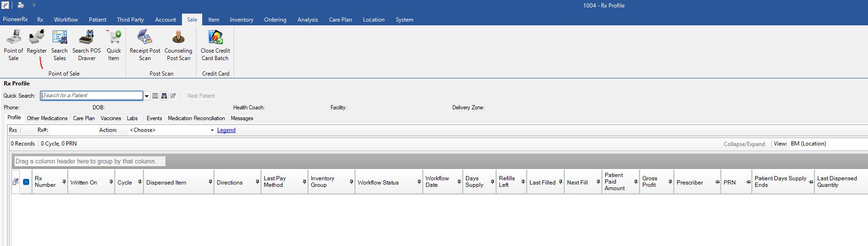868x246 pixels.
Task: Open the grid column chooser icon
Action: point(16,182)
